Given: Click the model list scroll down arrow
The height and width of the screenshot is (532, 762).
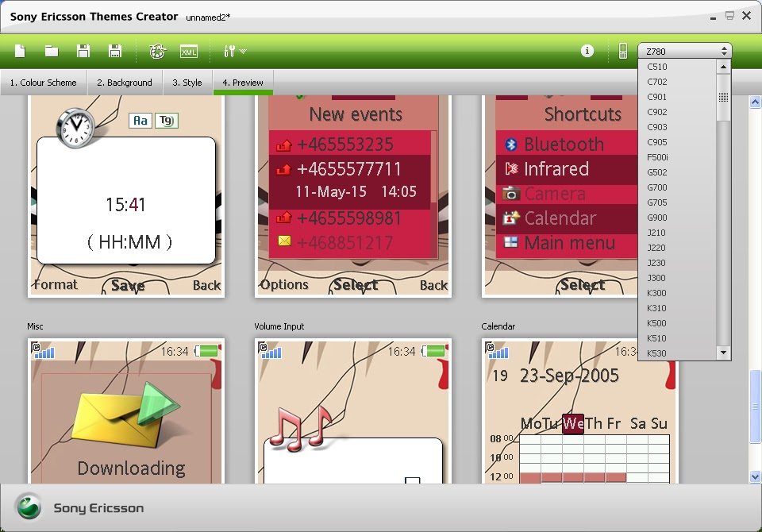Looking at the screenshot, I should (x=724, y=353).
